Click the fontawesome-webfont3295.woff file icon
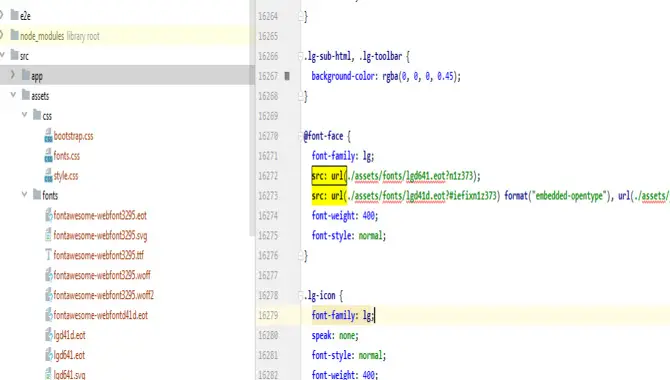Image resolution: width=670 pixels, height=380 pixels. (48, 275)
